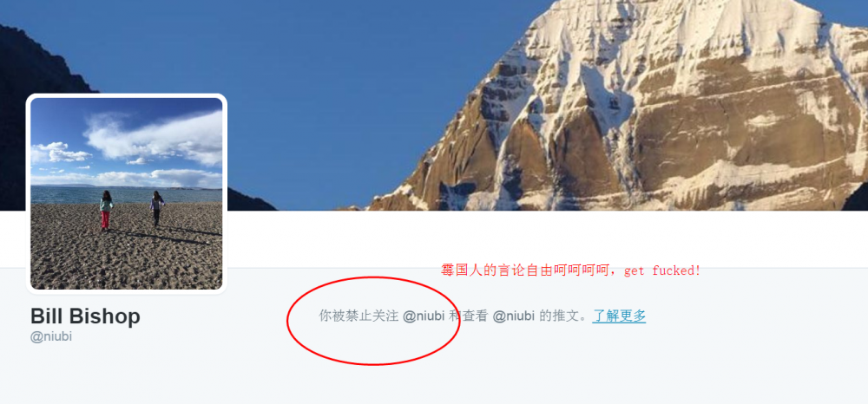Click the 的推文 text before the learn-more link
The image size is (868, 404).
560,316
